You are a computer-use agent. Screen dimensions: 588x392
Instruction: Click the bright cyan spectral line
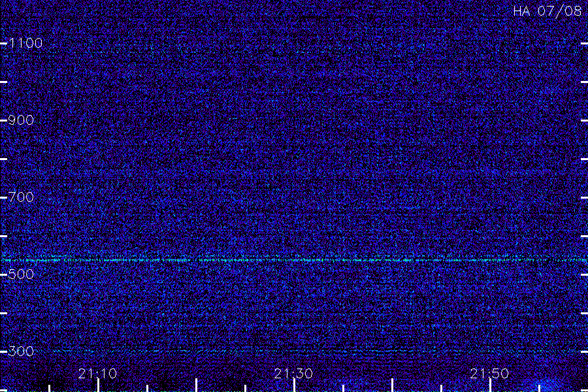tap(294, 259)
